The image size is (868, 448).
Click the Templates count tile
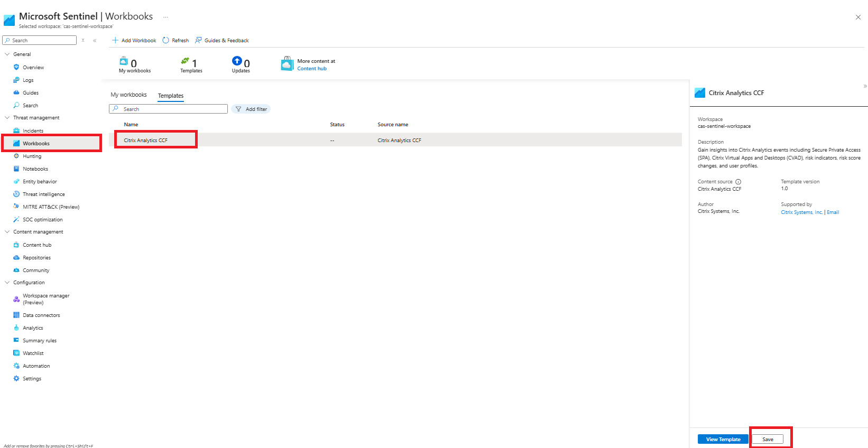coord(191,64)
